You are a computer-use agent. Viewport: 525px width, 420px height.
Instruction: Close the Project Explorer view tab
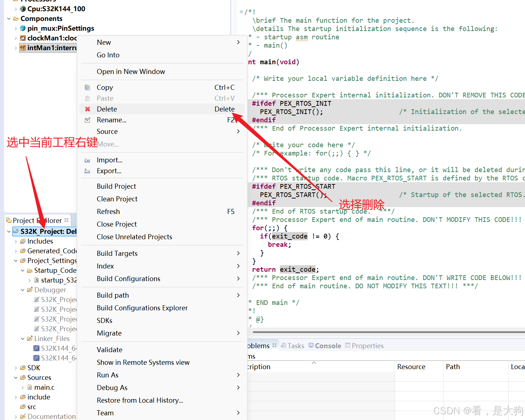pyautogui.click(x=66, y=220)
